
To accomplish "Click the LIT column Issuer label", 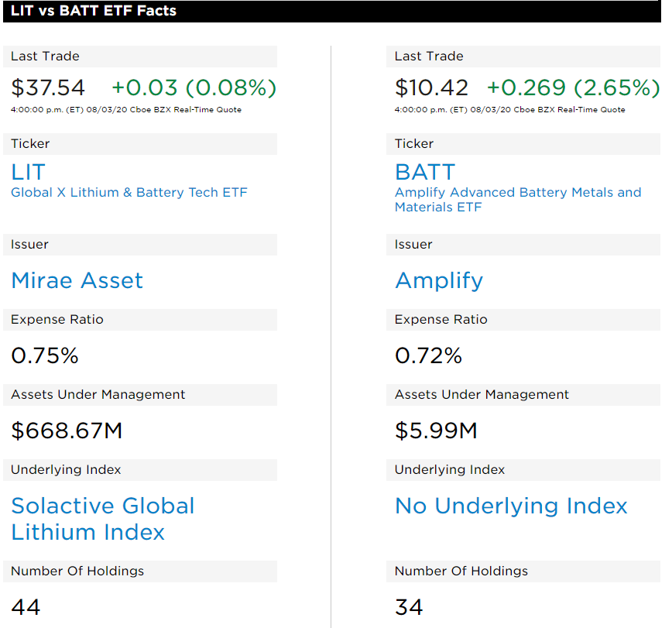I will click(x=29, y=245).
